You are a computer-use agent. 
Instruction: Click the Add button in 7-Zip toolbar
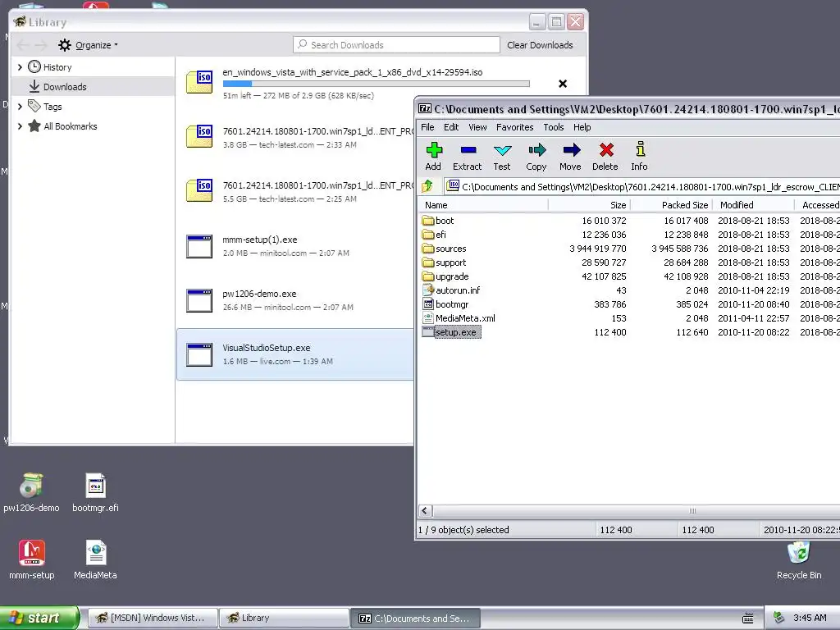pyautogui.click(x=433, y=157)
